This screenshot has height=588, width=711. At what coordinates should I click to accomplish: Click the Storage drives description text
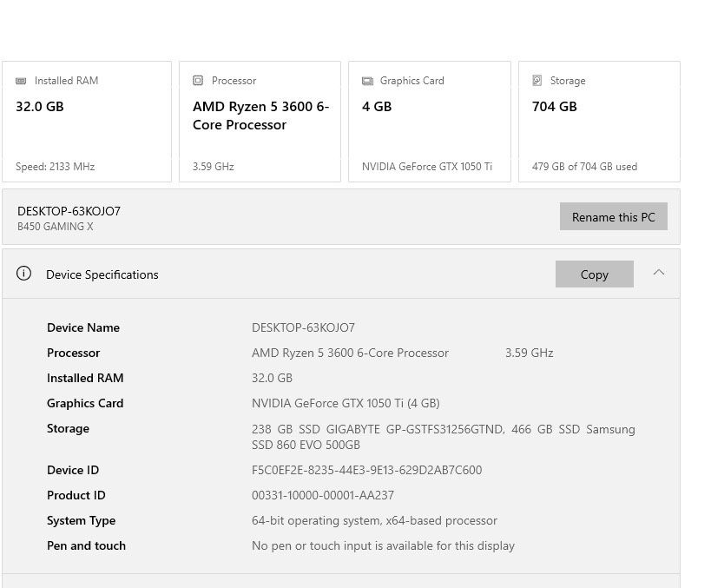(443, 436)
